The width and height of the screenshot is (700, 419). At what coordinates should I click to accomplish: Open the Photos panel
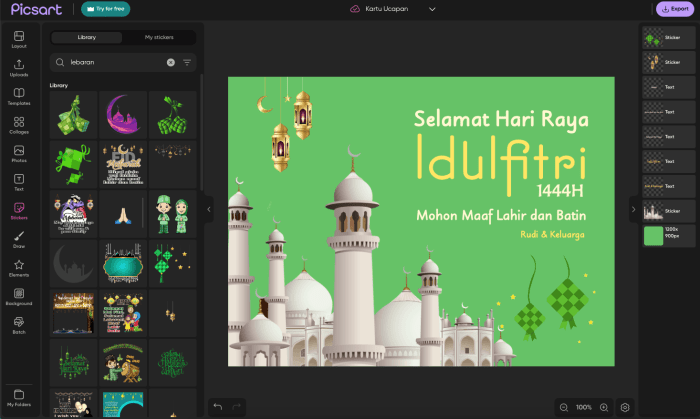pos(19,153)
